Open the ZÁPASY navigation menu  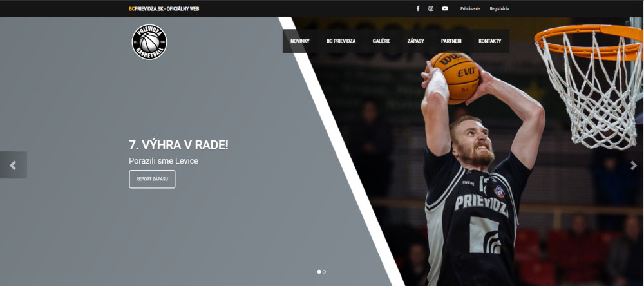tap(415, 41)
